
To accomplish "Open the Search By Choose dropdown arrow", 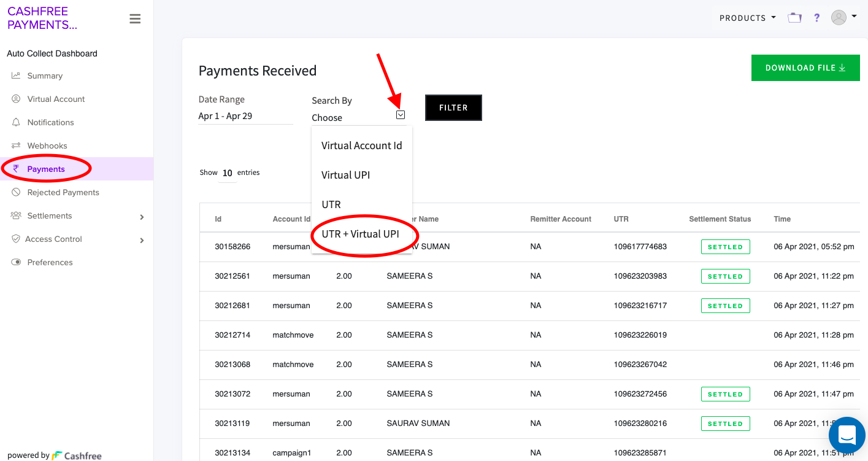I will tap(401, 115).
